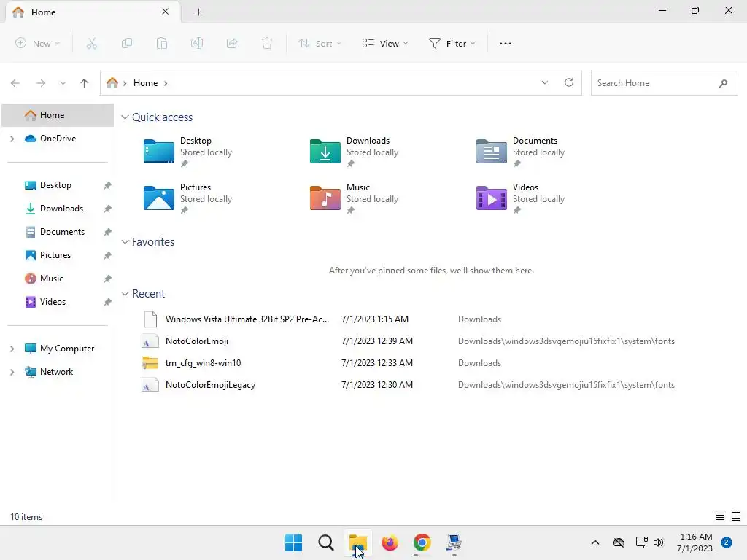Viewport: 747px width, 560px height.
Task: Select Home in navigation pane
Action: (58, 115)
